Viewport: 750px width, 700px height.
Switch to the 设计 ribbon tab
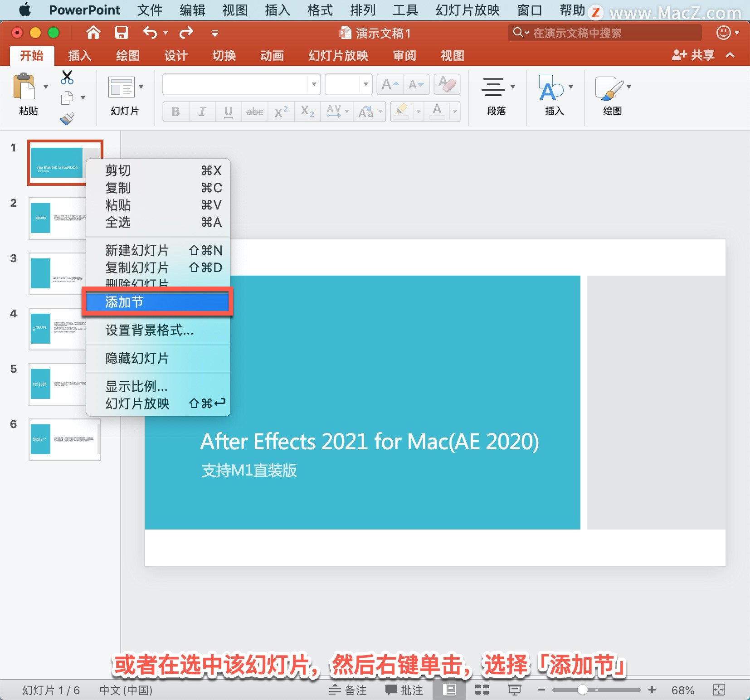(176, 56)
